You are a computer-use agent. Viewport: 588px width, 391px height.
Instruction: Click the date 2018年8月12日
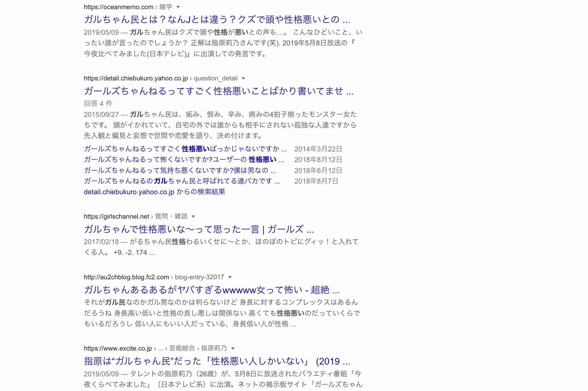click(318, 159)
